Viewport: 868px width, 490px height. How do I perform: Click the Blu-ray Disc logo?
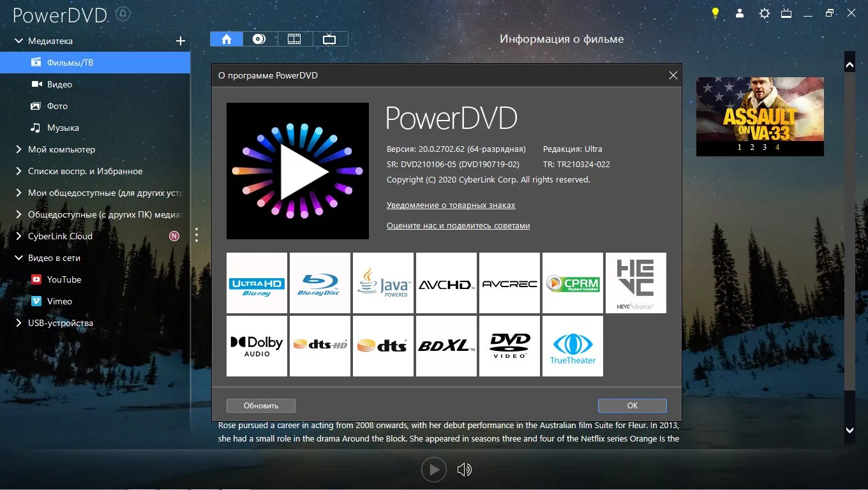(320, 283)
